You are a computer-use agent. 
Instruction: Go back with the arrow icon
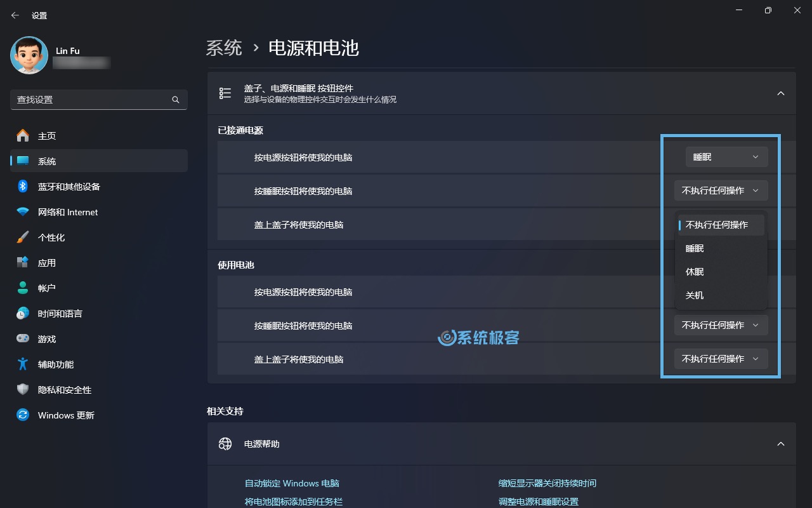point(15,15)
